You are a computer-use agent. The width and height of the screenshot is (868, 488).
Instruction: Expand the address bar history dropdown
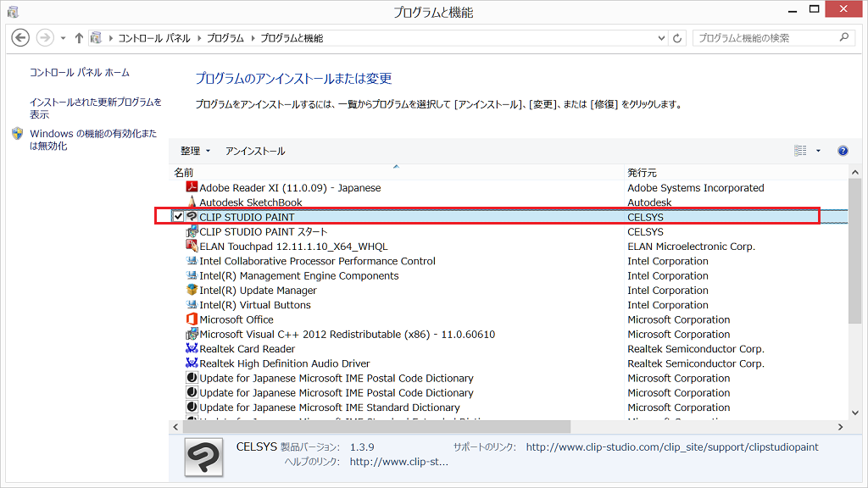click(661, 38)
